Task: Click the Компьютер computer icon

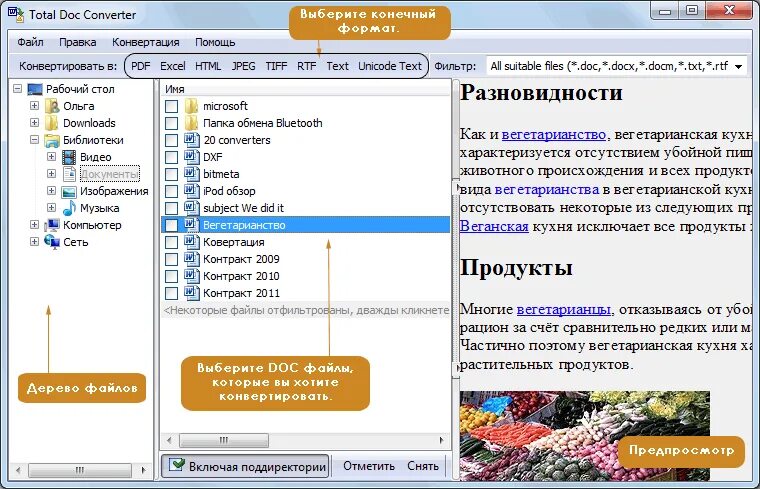Action: coord(52,225)
